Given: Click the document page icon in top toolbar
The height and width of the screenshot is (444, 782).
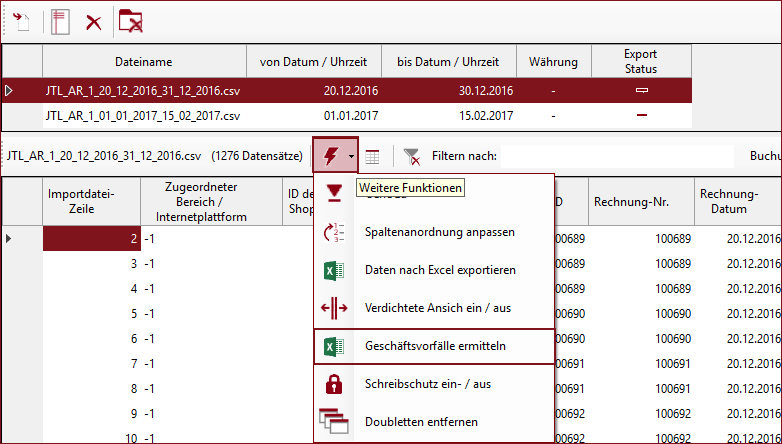Looking at the screenshot, I should tap(60, 22).
